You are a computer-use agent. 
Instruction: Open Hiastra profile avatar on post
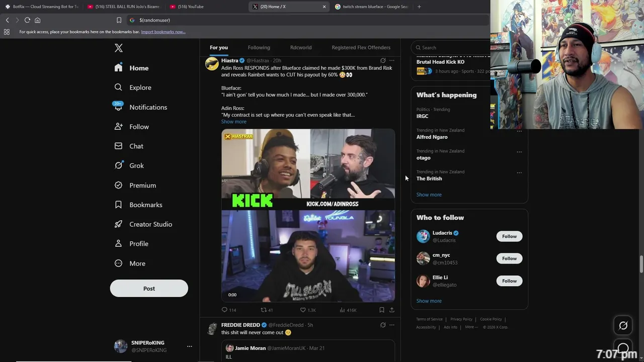[x=212, y=63]
